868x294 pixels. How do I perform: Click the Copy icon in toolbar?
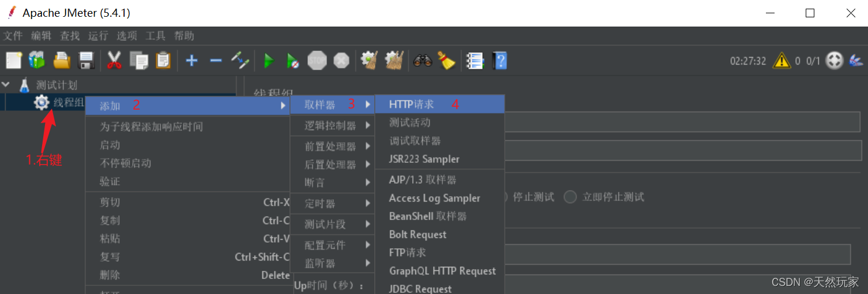(x=139, y=60)
